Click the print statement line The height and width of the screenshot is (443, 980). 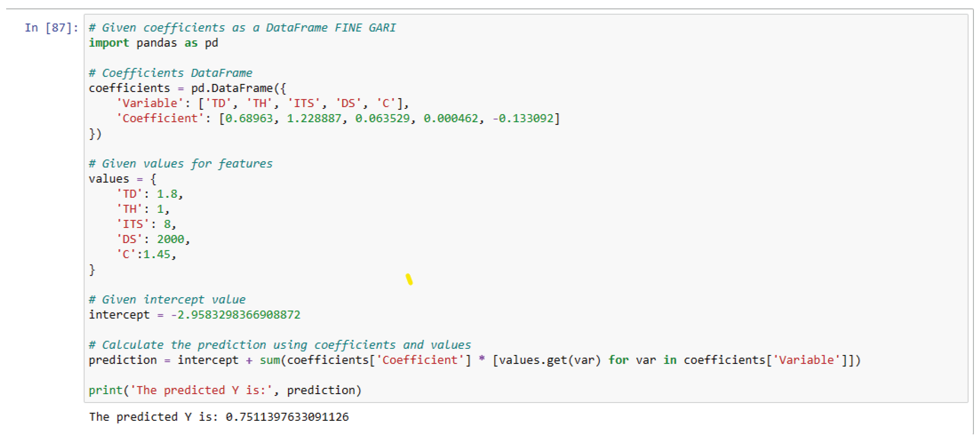225,390
